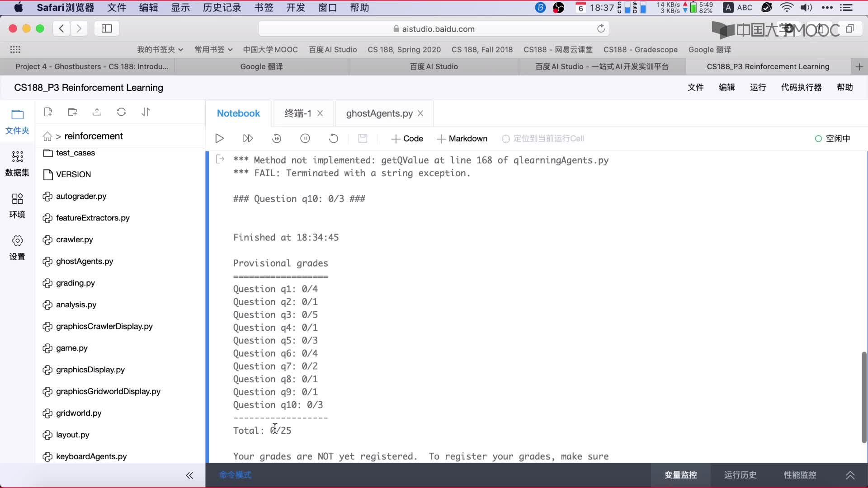Toggle Safari sidebar button

[107, 28]
